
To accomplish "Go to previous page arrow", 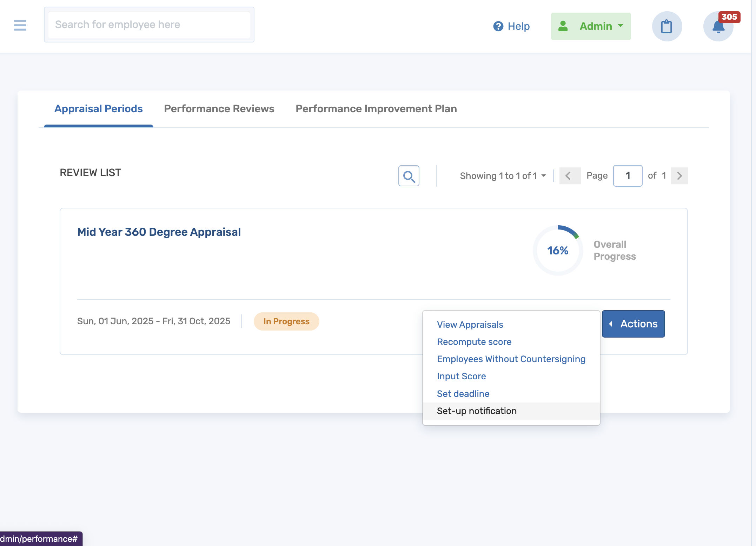I will tap(569, 176).
